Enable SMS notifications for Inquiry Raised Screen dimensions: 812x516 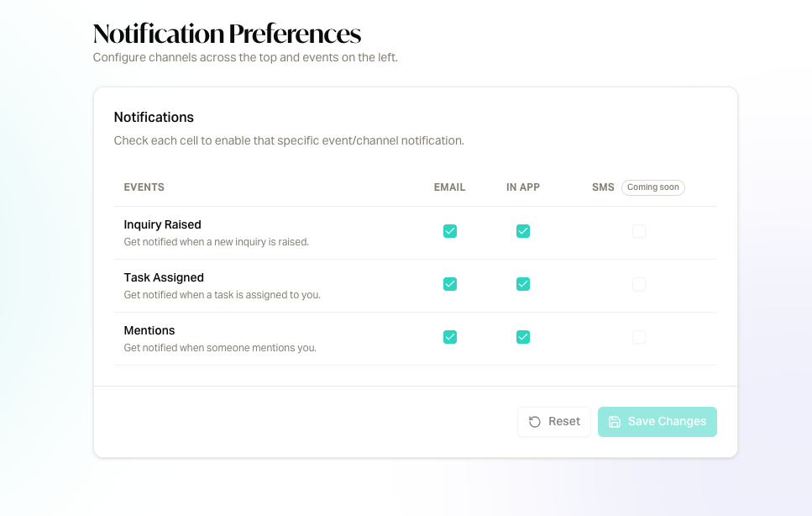pyautogui.click(x=639, y=231)
